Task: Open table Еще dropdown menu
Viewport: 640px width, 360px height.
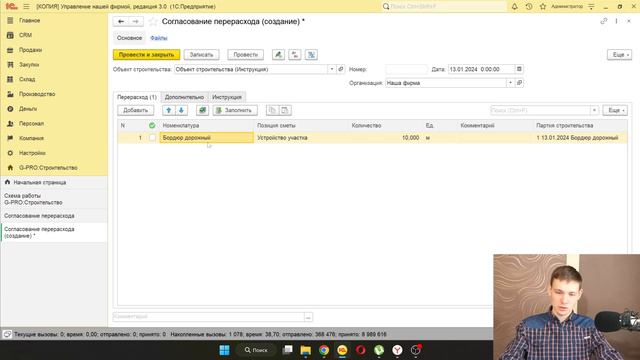Action: point(615,110)
